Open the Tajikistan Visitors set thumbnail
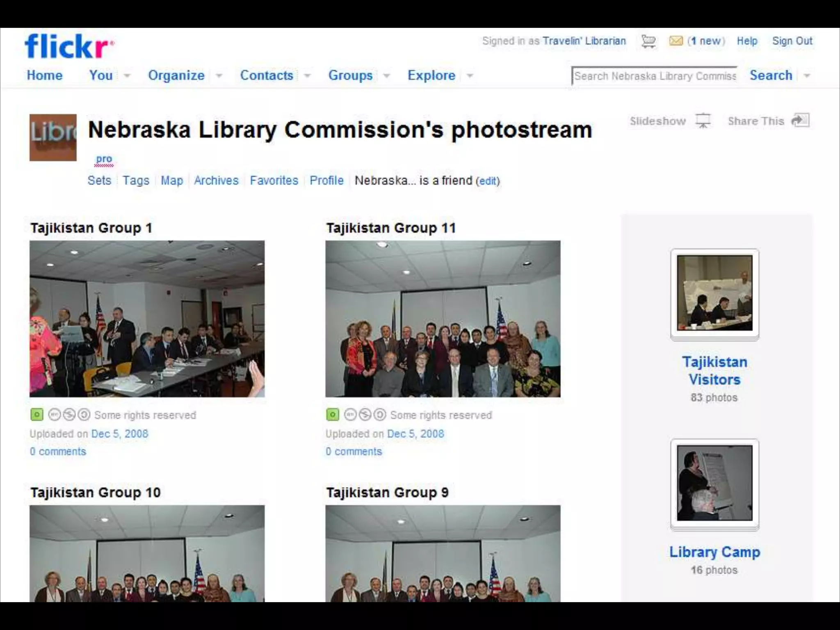840x630 pixels. [714, 293]
